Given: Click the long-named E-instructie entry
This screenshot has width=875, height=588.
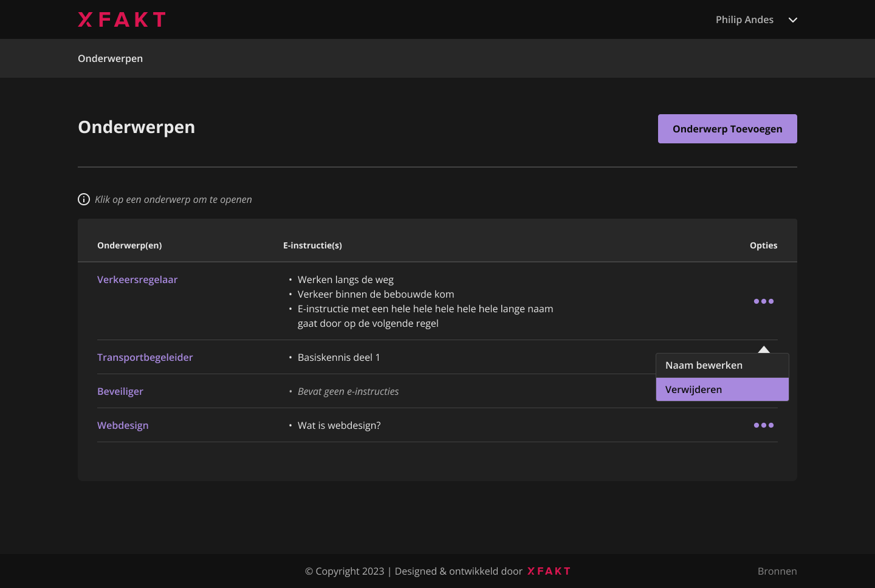Looking at the screenshot, I should (x=425, y=316).
